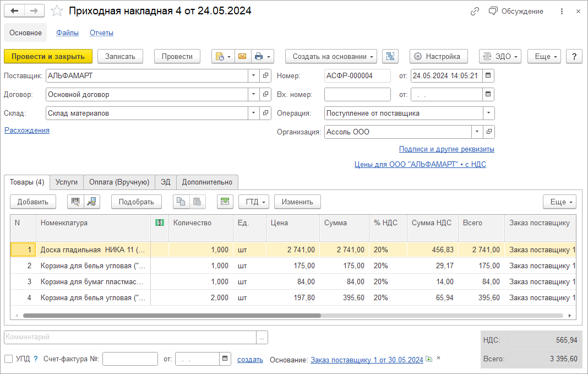
Task: Open the document structure icon next to Создать на основании
Action: point(390,56)
